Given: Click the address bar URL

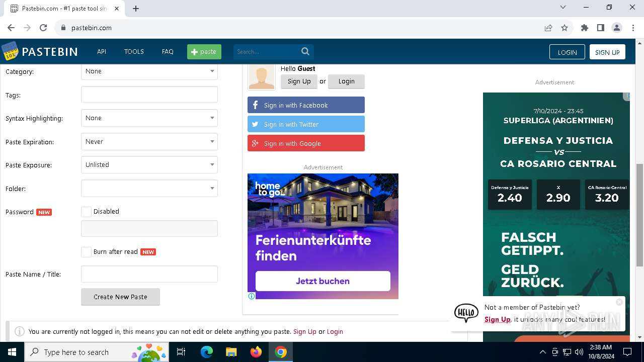Looking at the screenshot, I should tap(92, 28).
